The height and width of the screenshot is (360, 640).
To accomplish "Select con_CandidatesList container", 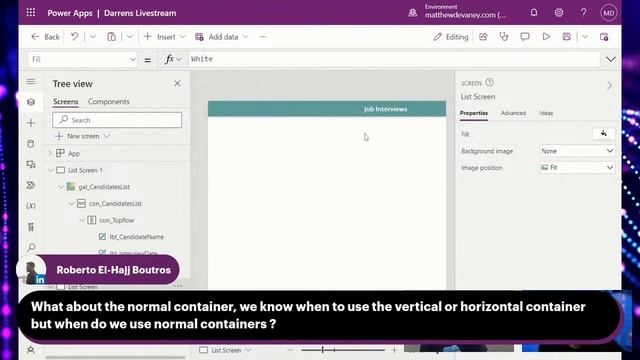I will pyautogui.click(x=115, y=204).
